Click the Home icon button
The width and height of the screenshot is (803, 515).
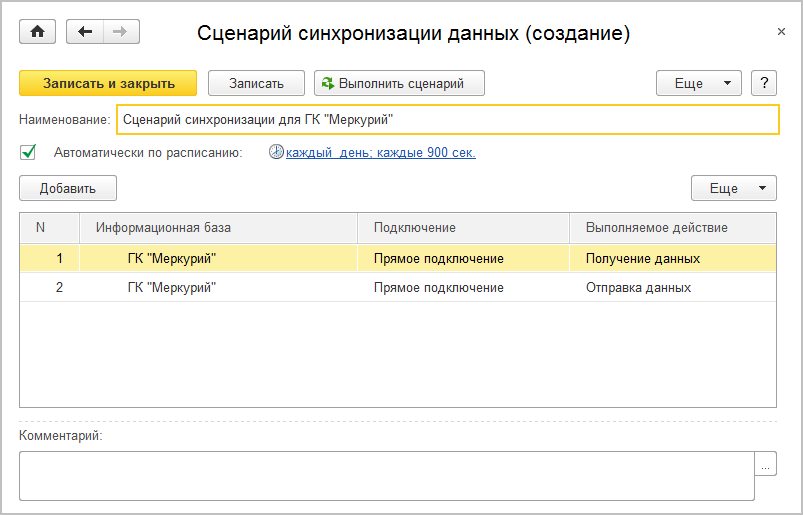(x=38, y=32)
